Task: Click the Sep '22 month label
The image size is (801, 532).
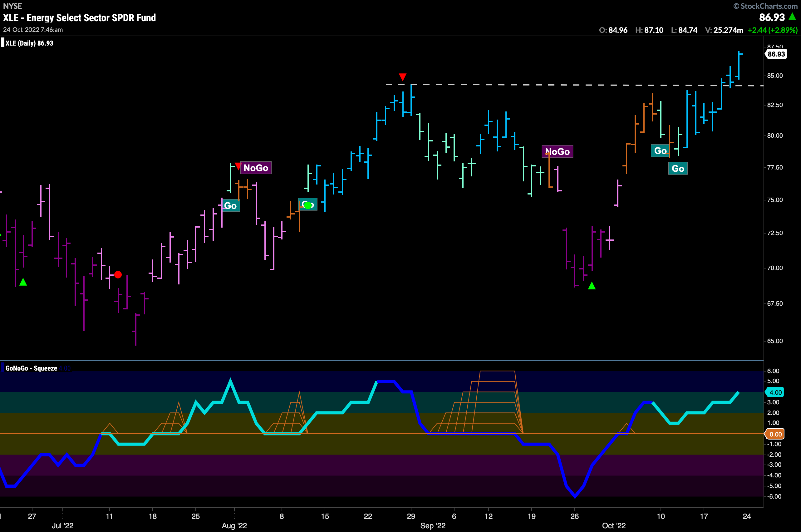Action: click(433, 525)
